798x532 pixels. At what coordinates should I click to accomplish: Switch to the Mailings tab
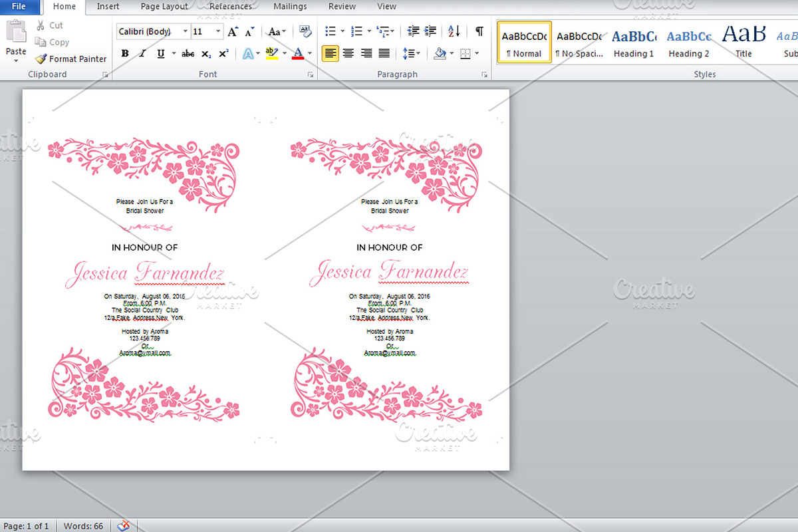coord(290,7)
